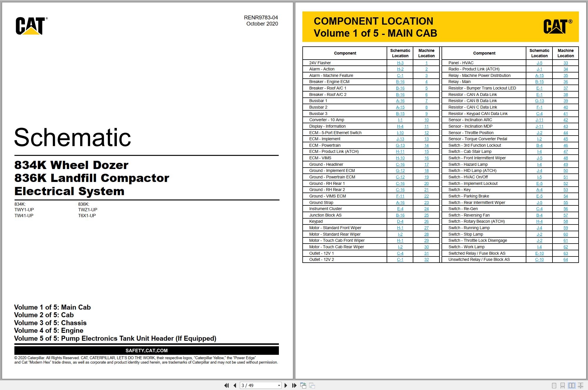
Task: Click the Switch - Parking Brake row
Action: [510, 196]
